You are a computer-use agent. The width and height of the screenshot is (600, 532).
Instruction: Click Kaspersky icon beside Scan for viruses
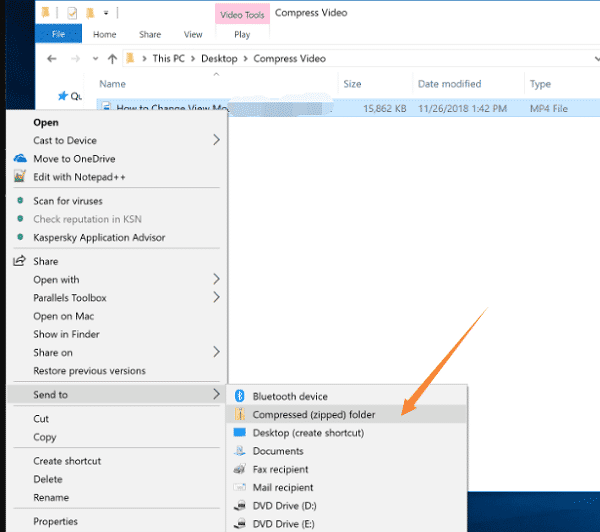tap(20, 200)
